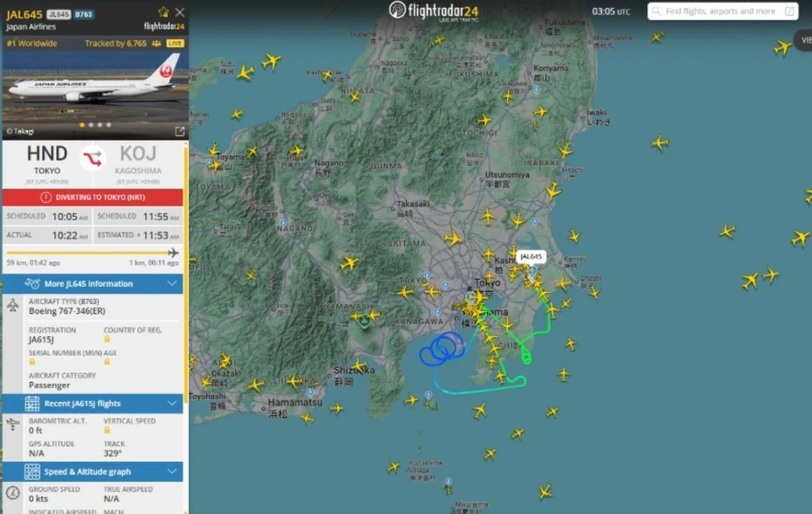The width and height of the screenshot is (812, 514).
Task: Click the Flightradar24 logo at top center
Action: coord(434,11)
